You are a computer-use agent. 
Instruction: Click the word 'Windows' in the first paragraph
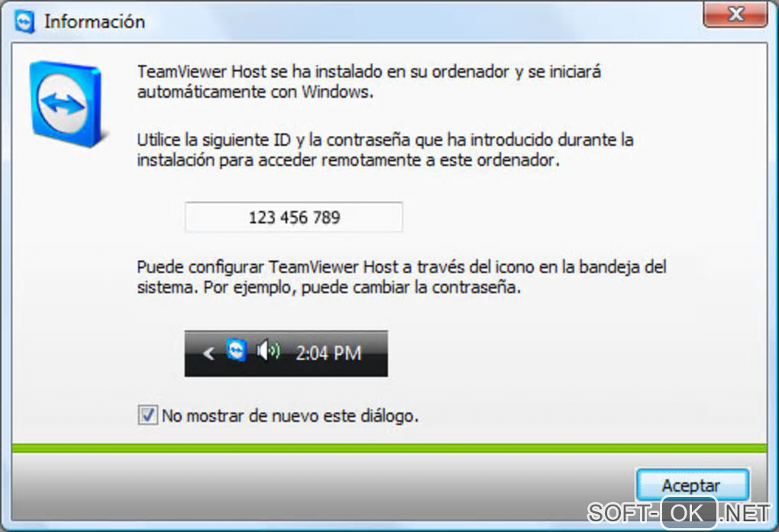336,92
